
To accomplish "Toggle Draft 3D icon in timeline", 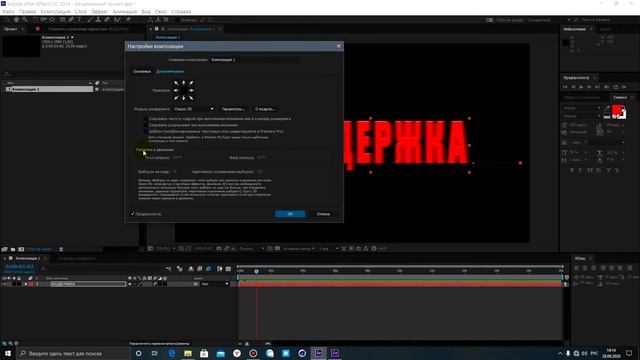I will (180, 269).
